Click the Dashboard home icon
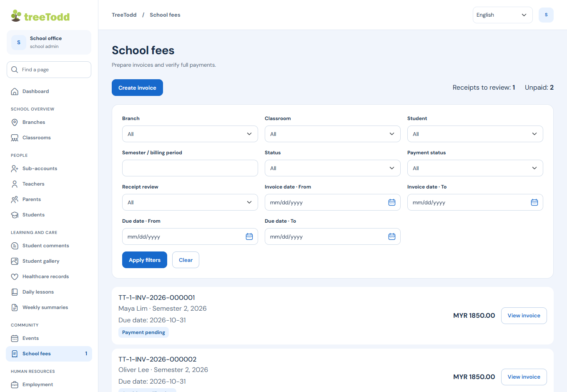The image size is (567, 392). click(15, 91)
